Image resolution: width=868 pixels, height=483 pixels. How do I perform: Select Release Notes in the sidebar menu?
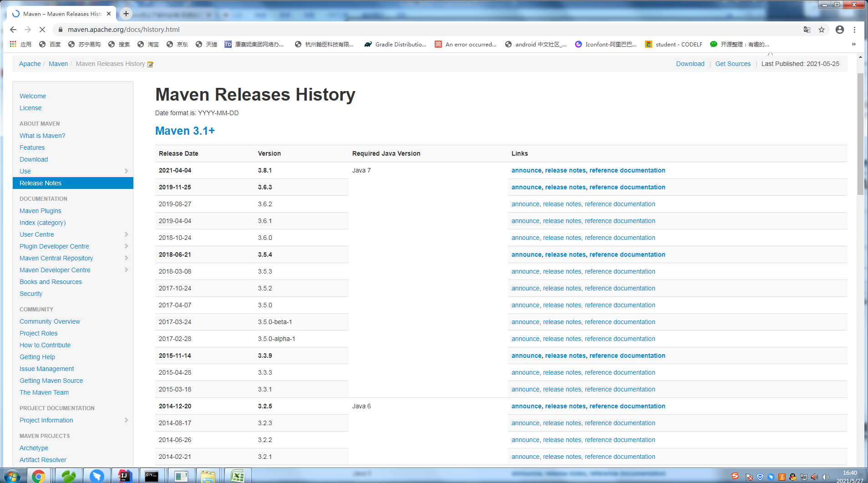(x=41, y=183)
